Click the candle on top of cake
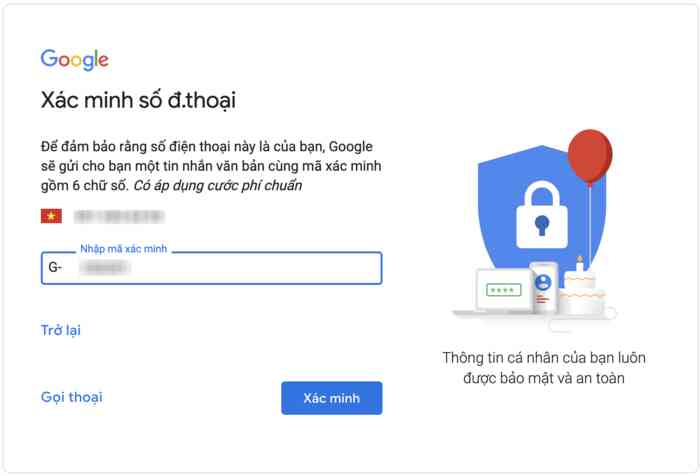The image size is (700, 476). coord(580,264)
